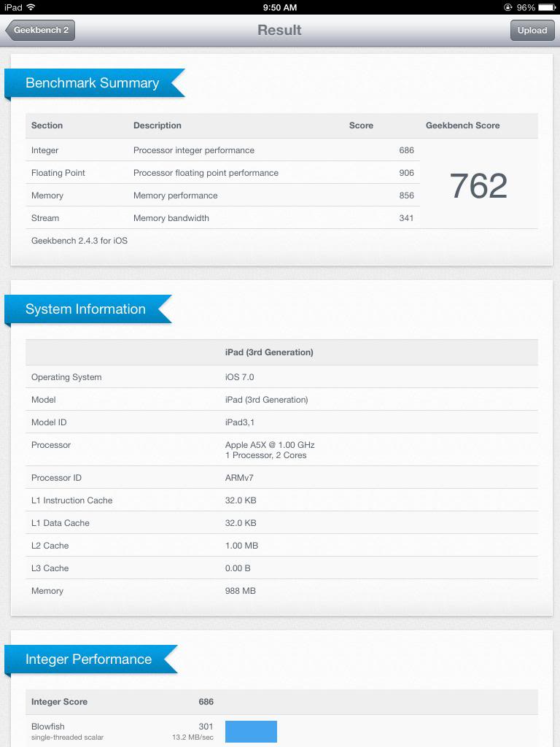Tap the Result title
This screenshot has height=747, width=560.
[x=279, y=30]
